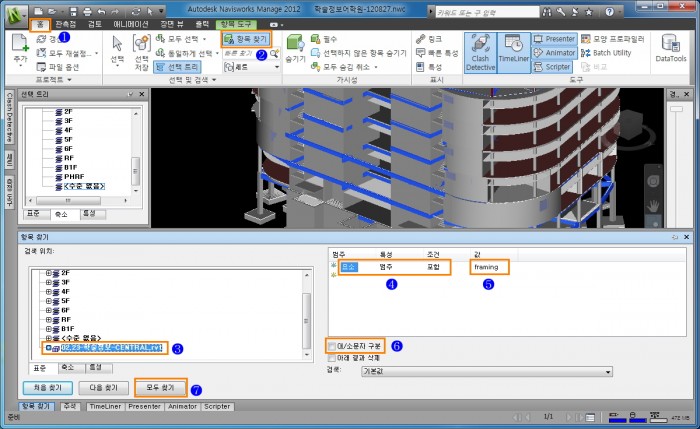Open the 검색 기본값 dropdown
This screenshot has height=429, width=700.
[x=490, y=370]
